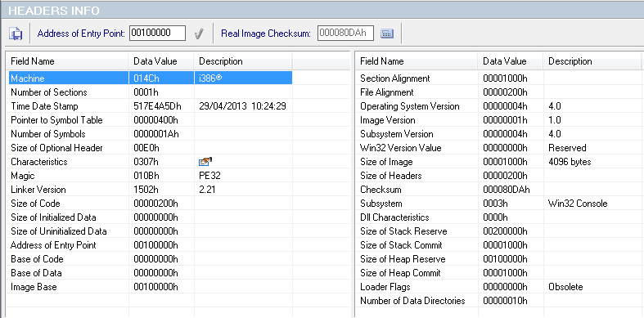Select the Loader Flags row
This screenshot has width=644, height=318.
pyautogui.click(x=499, y=287)
